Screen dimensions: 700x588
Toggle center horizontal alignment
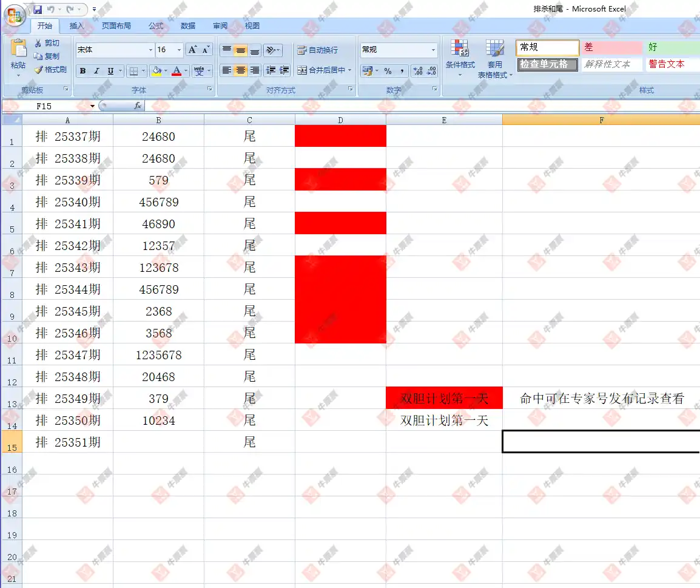click(241, 70)
